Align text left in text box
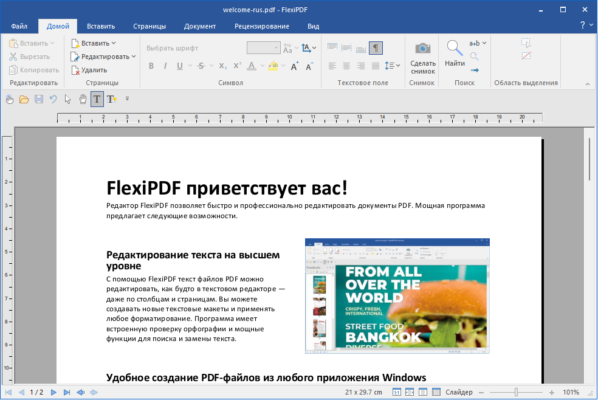The width and height of the screenshot is (598, 400). click(x=332, y=66)
